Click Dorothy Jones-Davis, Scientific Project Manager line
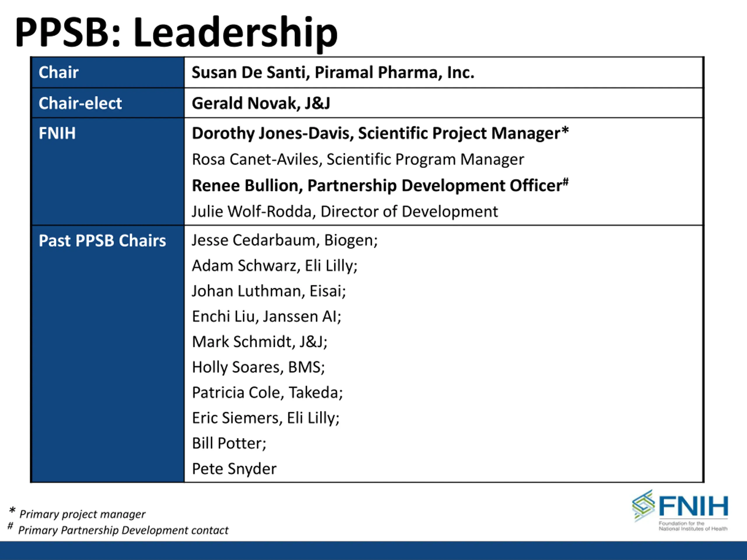The image size is (747, 560). pyautogui.click(x=380, y=133)
